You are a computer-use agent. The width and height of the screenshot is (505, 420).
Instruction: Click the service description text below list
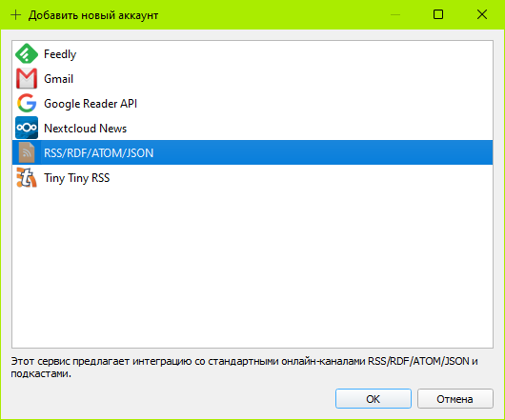coord(244,368)
